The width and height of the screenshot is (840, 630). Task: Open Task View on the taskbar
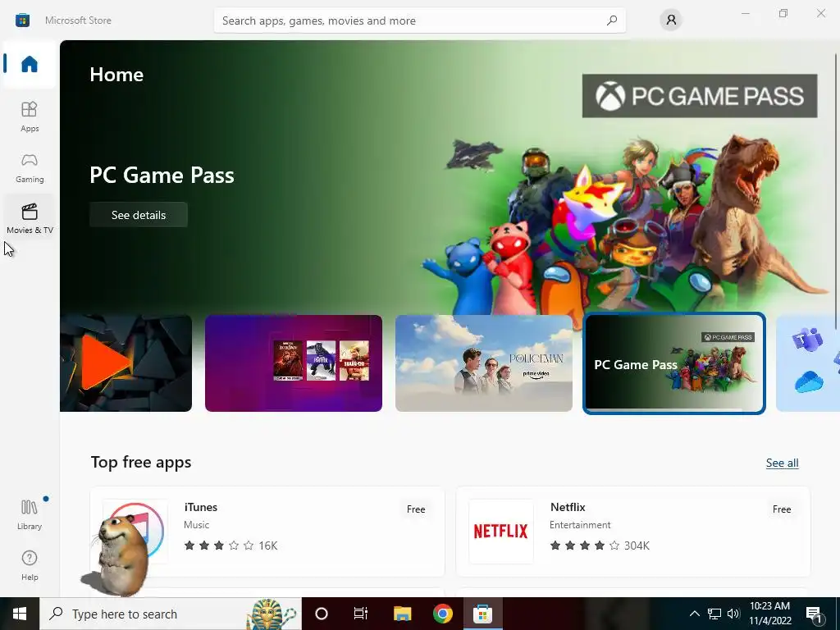(x=361, y=614)
